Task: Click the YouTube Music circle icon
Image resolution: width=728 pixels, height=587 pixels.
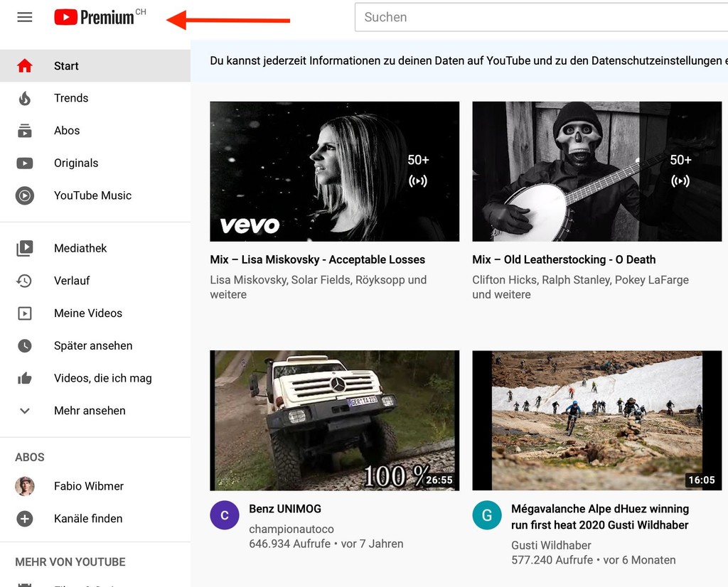Action: point(25,196)
